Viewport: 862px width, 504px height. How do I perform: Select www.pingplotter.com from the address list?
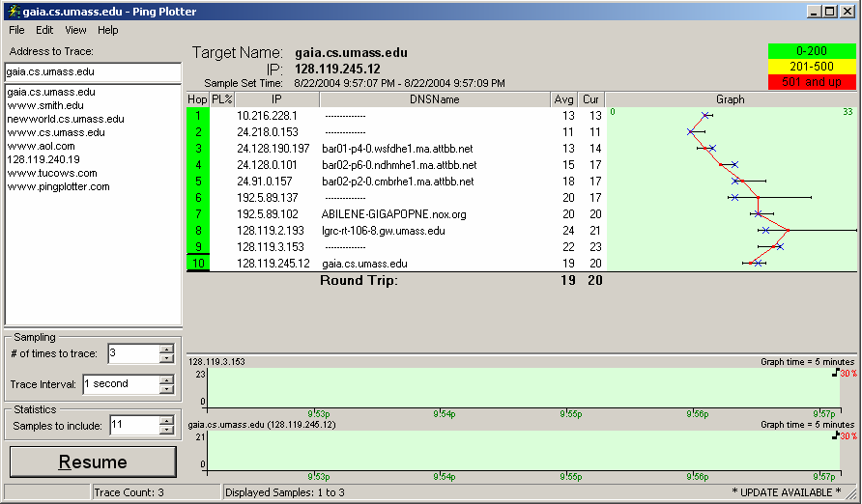click(x=59, y=186)
